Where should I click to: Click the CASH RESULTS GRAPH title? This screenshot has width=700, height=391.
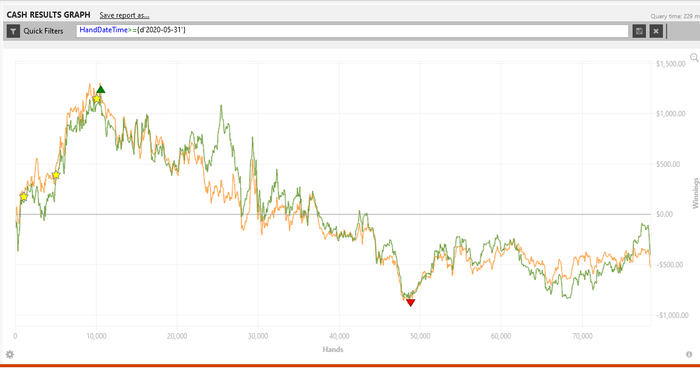48,15
